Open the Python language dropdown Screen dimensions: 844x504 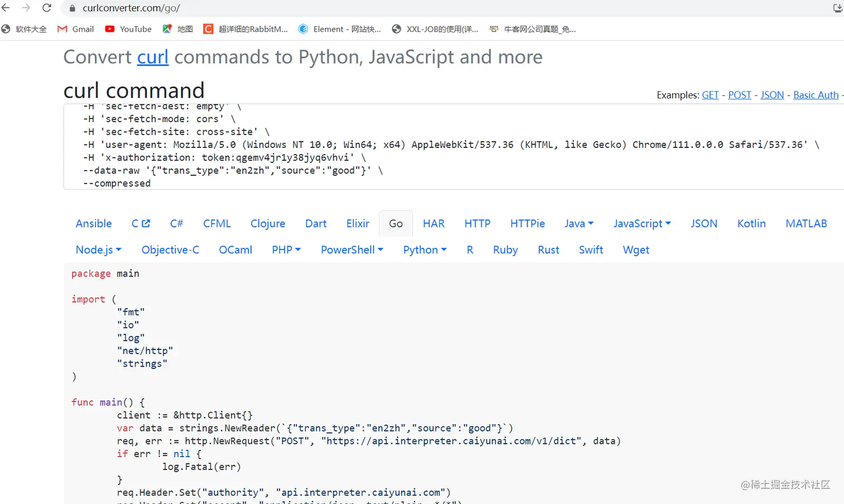pyautogui.click(x=425, y=249)
